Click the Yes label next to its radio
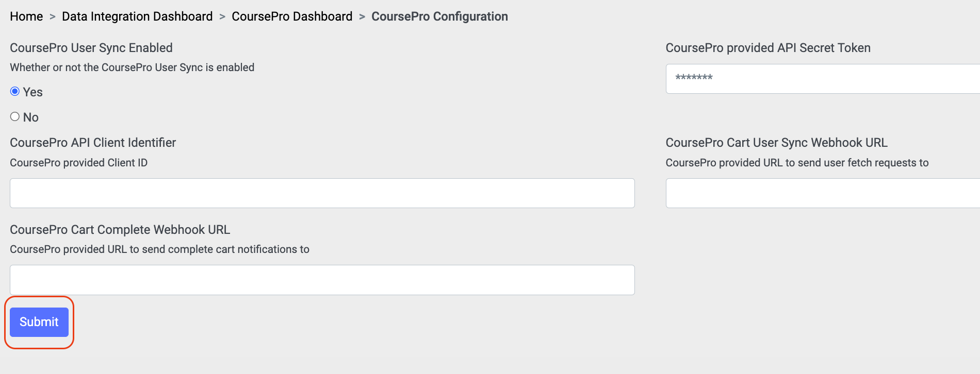980x374 pixels. pyautogui.click(x=33, y=91)
